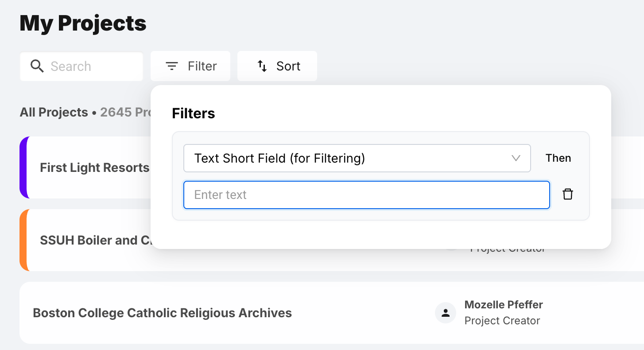Open the First Light Resorts project
The image size is (644, 350).
click(94, 168)
